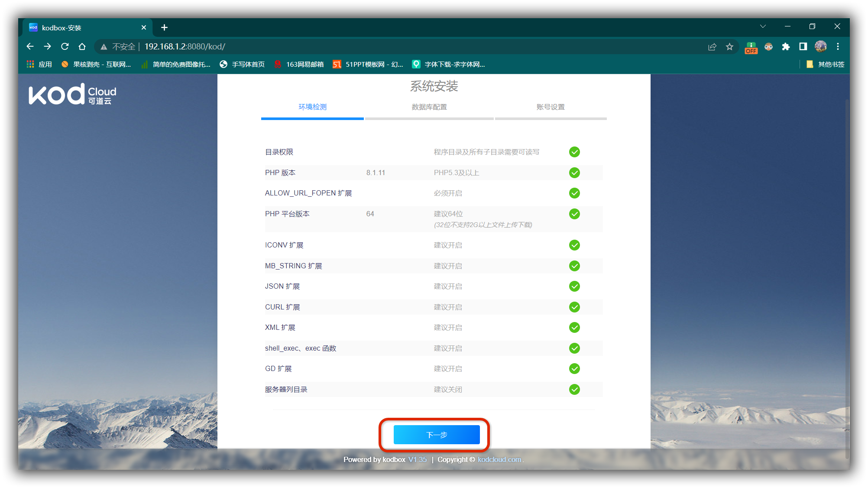Bookmark this page with the star
The image size is (868, 488).
729,47
